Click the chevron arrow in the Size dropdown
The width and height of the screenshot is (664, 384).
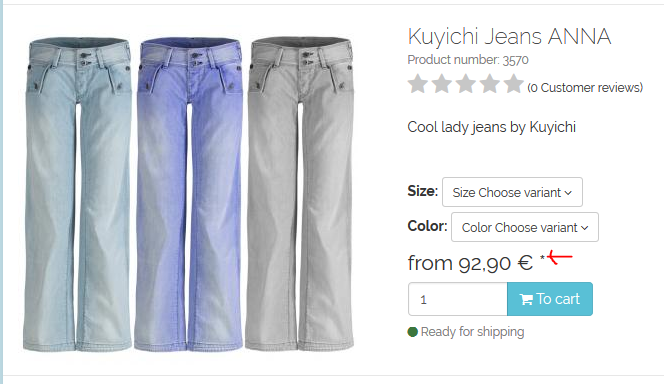point(568,193)
